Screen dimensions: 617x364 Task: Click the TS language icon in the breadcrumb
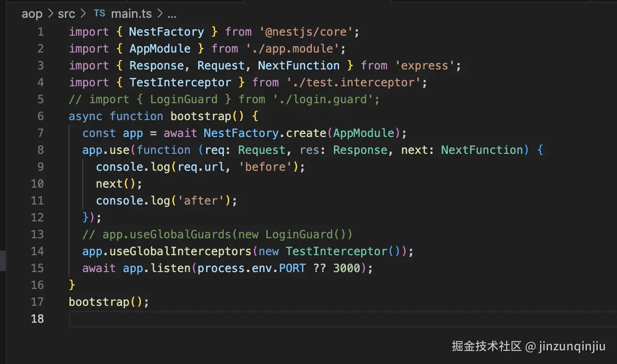point(100,13)
